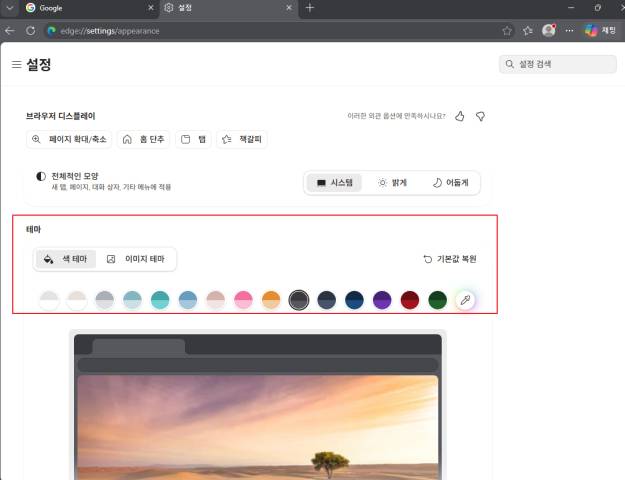Screen dimensions: 625x480
Task: Switch to 이미지 테마 tab
Action: [x=136, y=259]
